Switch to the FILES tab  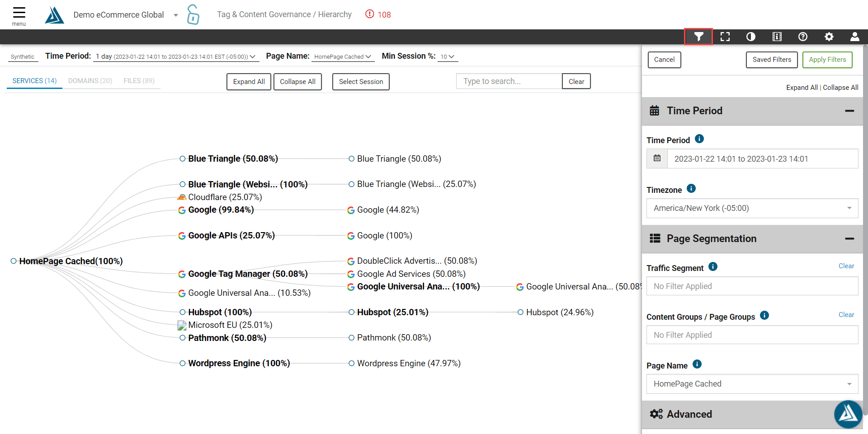pyautogui.click(x=139, y=80)
